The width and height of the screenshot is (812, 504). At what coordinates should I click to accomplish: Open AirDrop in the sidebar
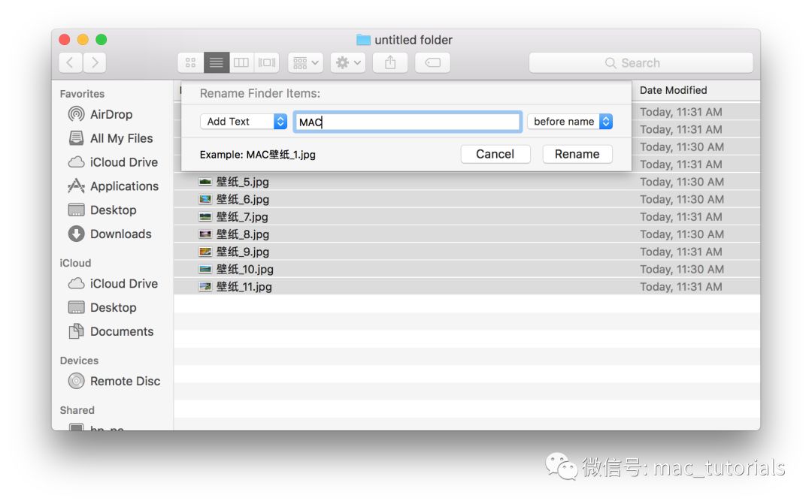pos(111,114)
